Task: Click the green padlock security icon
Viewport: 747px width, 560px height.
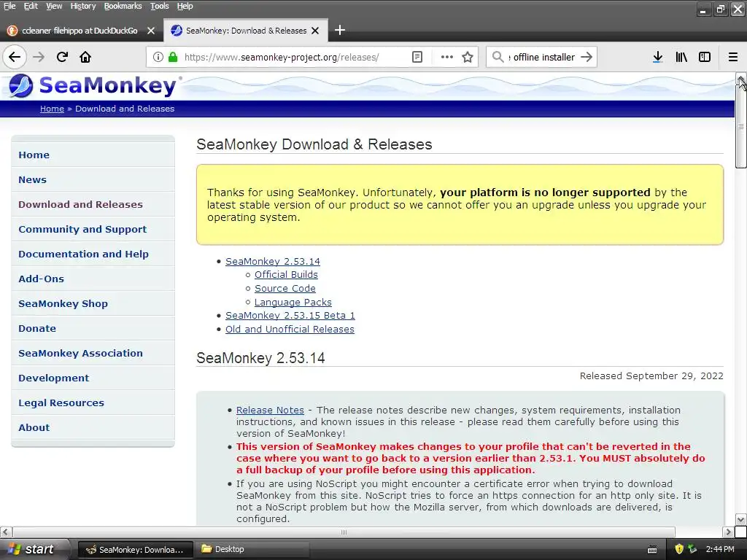Action: pyautogui.click(x=173, y=57)
